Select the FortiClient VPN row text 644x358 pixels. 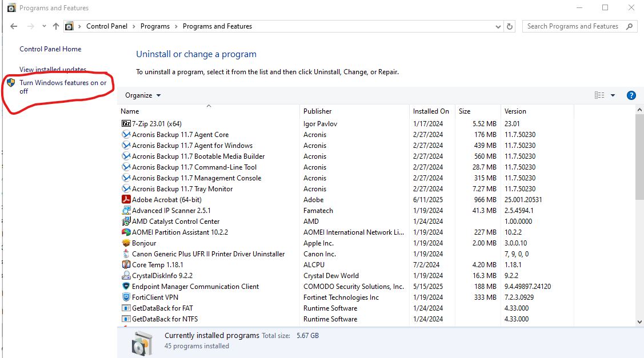pyautogui.click(x=155, y=297)
